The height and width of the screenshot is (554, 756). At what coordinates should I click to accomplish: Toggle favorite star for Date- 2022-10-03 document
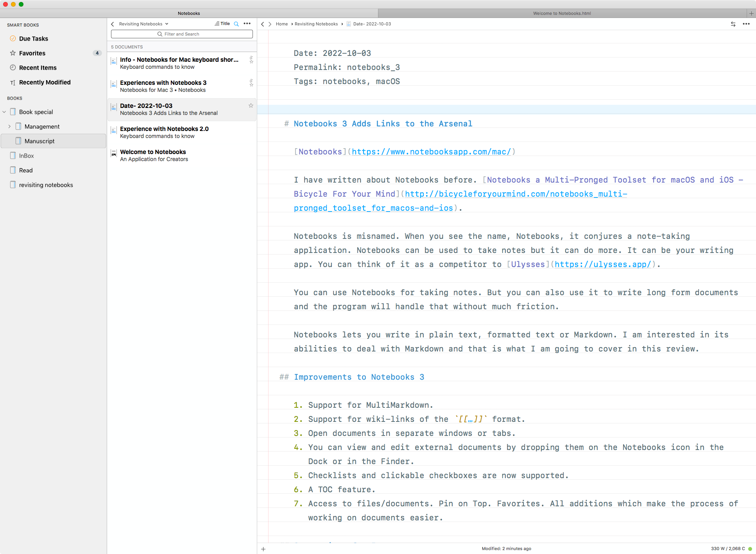click(251, 106)
